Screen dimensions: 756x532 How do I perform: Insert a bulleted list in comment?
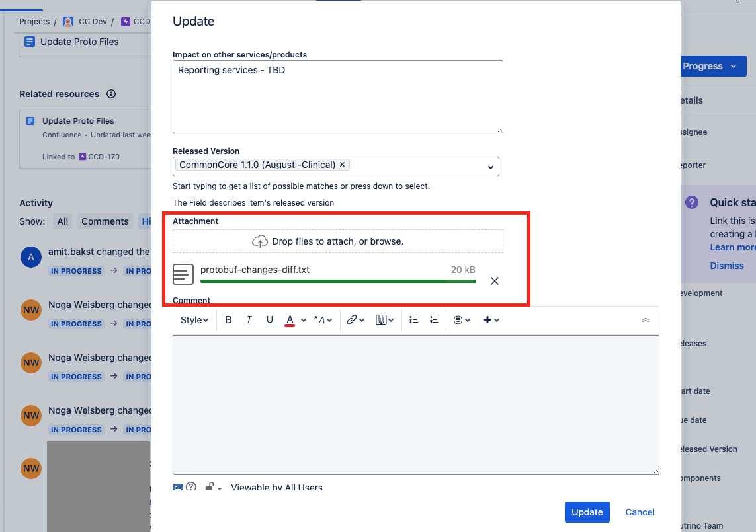pos(413,320)
